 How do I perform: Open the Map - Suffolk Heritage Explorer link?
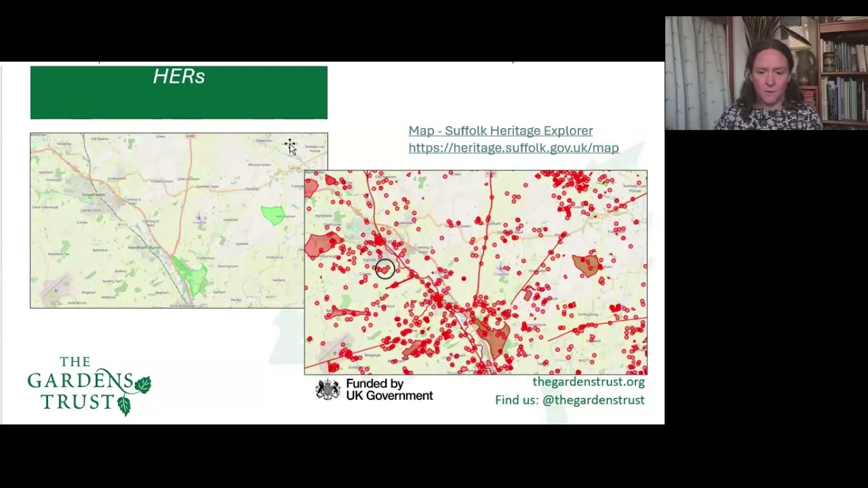click(500, 131)
